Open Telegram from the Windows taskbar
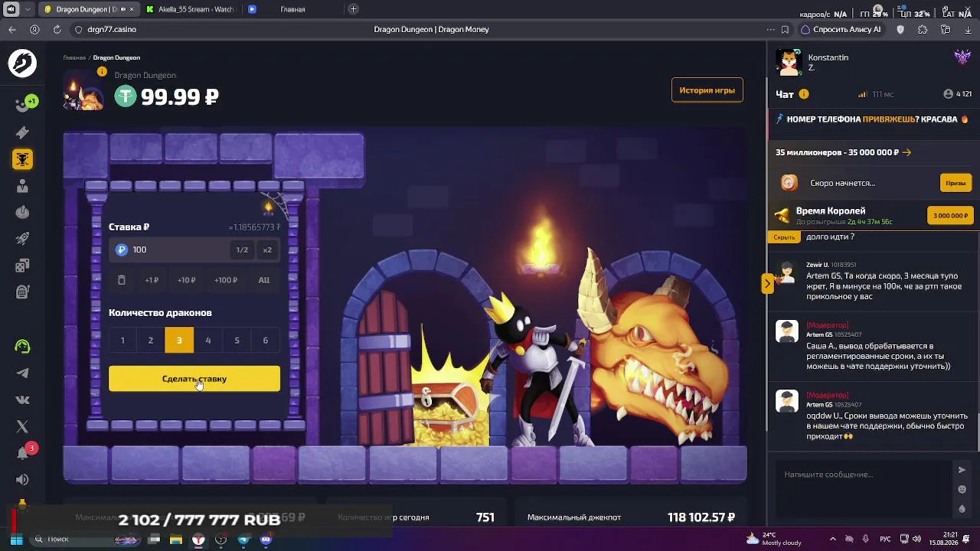 (x=243, y=540)
